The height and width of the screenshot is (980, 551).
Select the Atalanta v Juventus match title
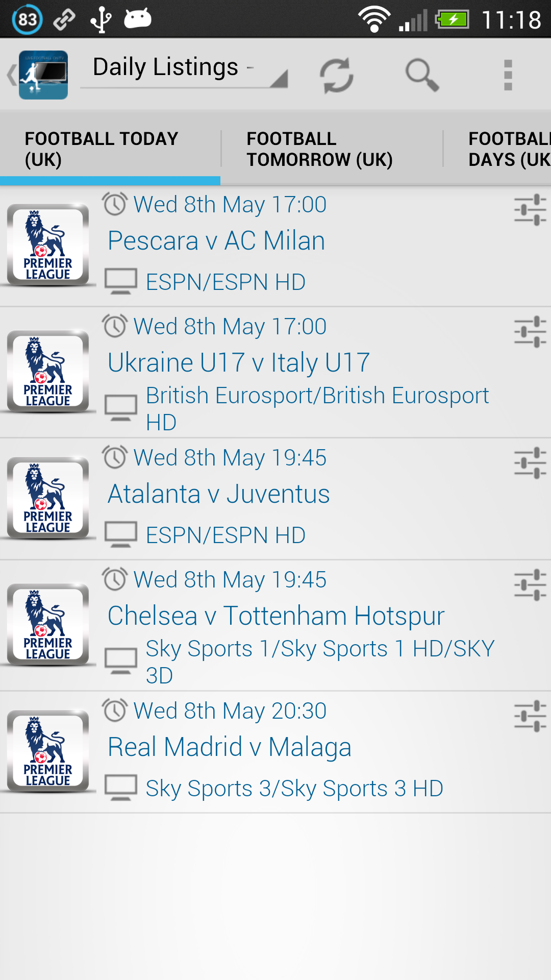pos(219,494)
